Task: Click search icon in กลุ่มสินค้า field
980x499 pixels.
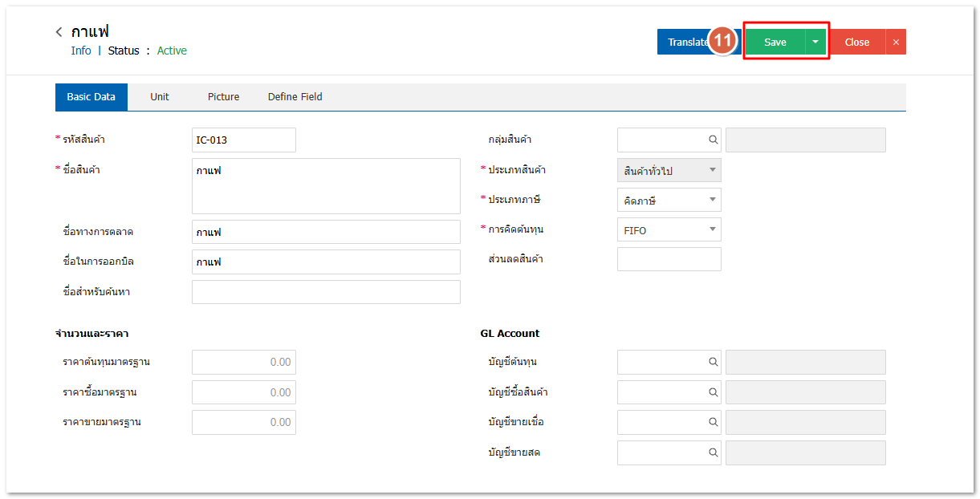Action: [713, 140]
